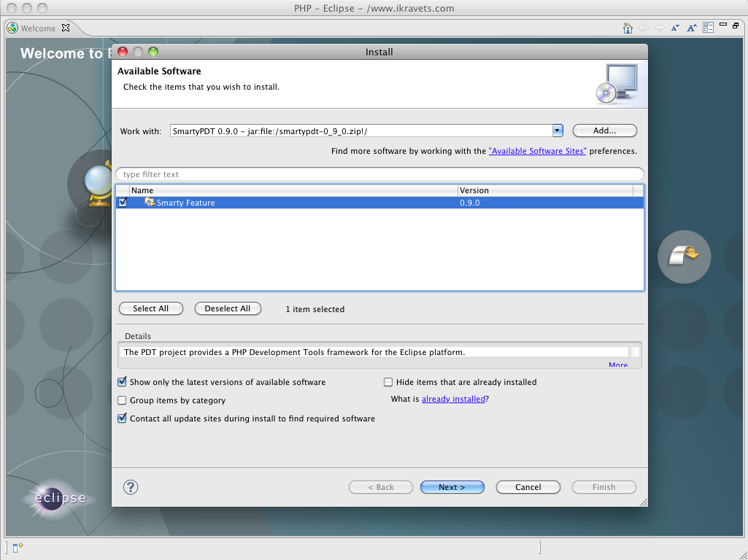The width and height of the screenshot is (748, 560).
Task: Open dialog help question mark
Action: click(x=131, y=487)
